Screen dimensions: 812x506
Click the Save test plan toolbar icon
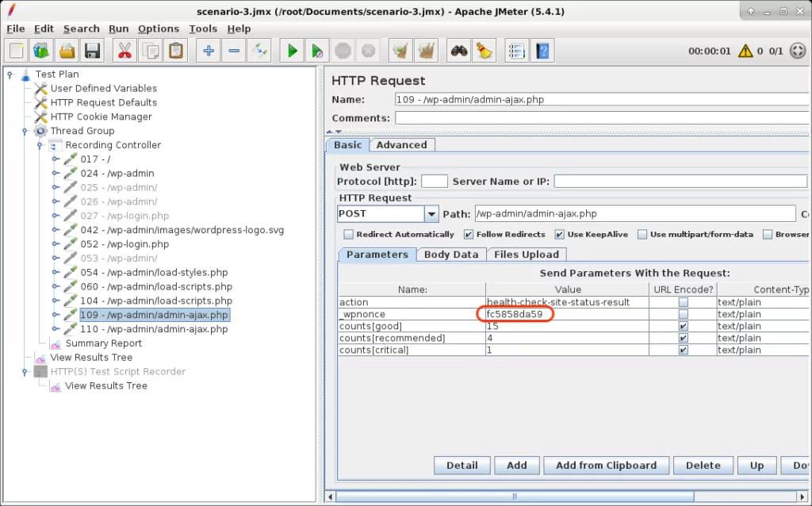(92, 52)
